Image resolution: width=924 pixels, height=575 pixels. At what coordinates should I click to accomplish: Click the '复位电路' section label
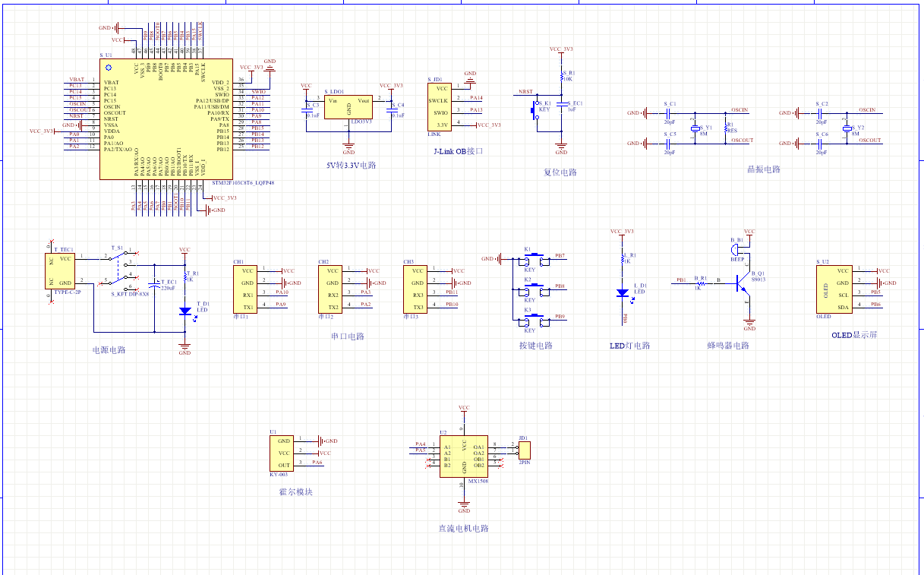pos(560,172)
